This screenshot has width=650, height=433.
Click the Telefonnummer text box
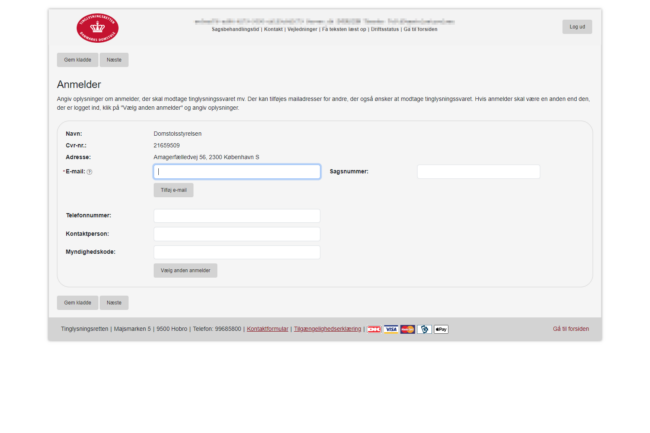(237, 215)
